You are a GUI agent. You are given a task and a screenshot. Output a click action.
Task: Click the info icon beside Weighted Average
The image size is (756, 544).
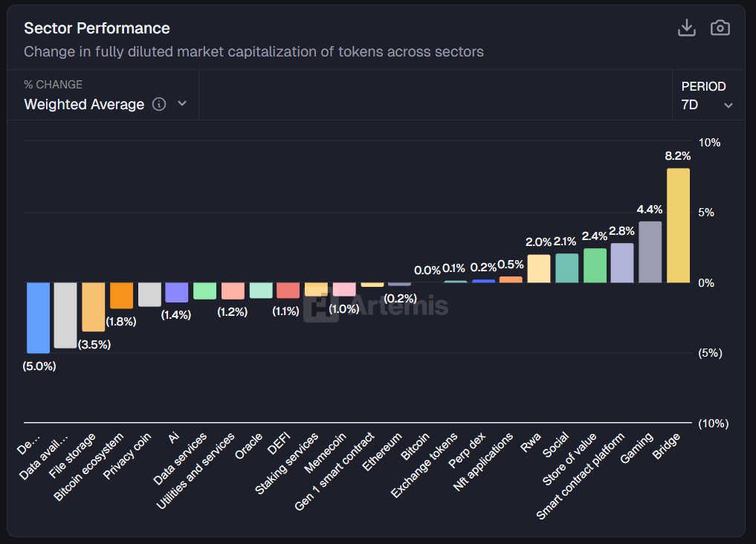coord(159,105)
